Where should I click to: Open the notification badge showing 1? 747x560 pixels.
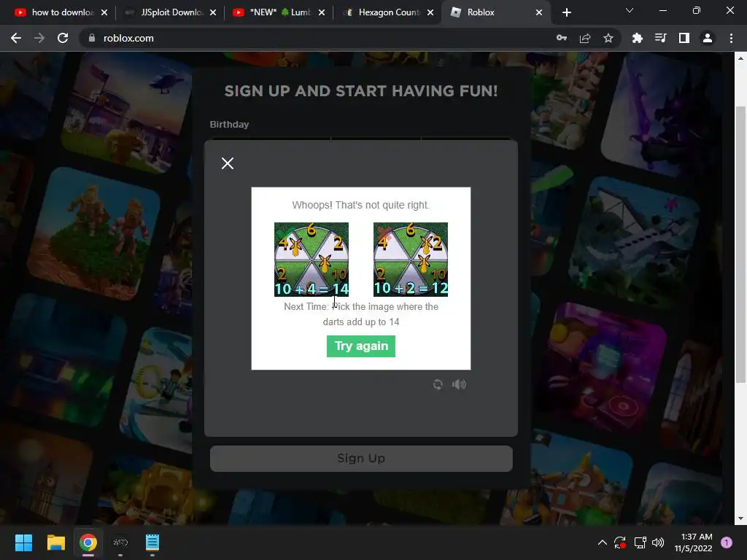(727, 542)
